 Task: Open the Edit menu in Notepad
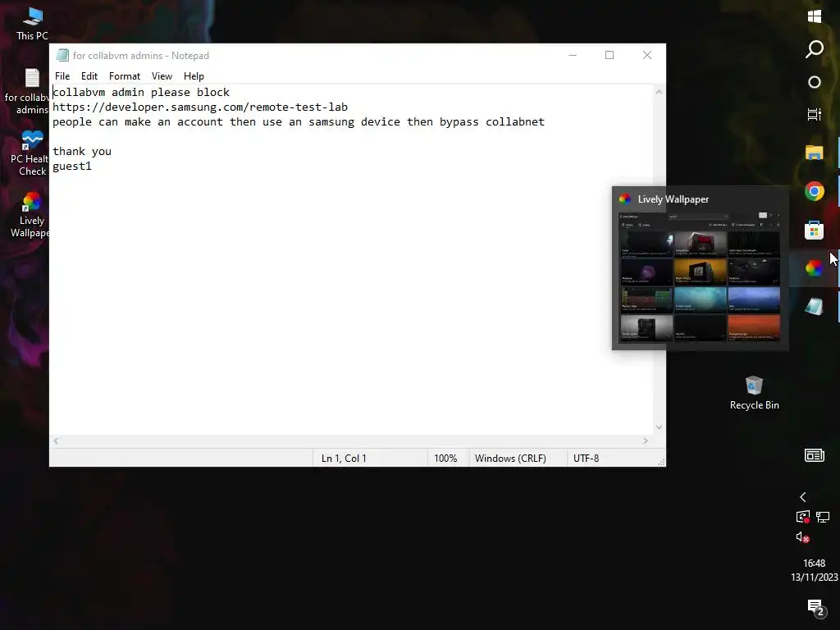89,76
